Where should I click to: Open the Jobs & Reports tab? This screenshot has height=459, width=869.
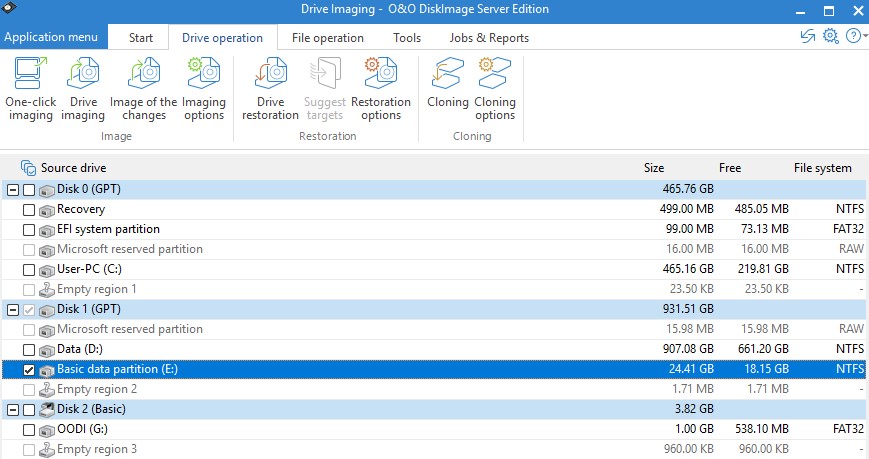[488, 38]
